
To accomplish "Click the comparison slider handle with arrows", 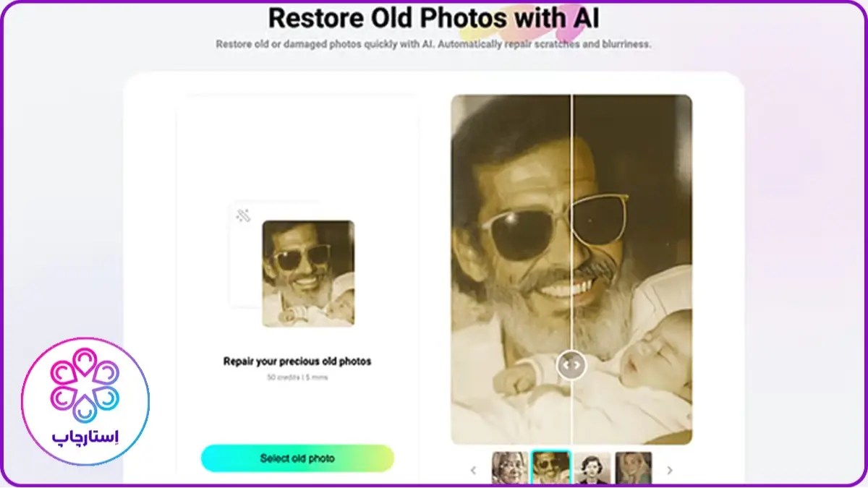I will click(571, 365).
